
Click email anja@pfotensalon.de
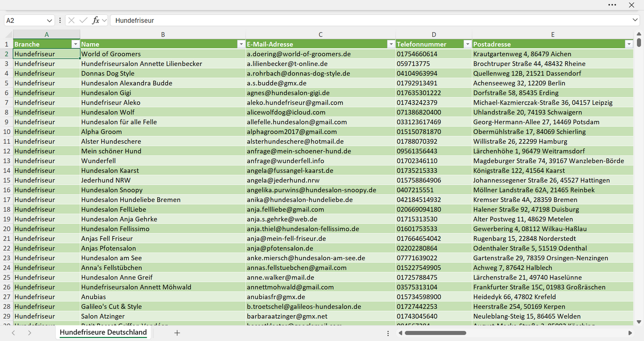tap(321, 248)
